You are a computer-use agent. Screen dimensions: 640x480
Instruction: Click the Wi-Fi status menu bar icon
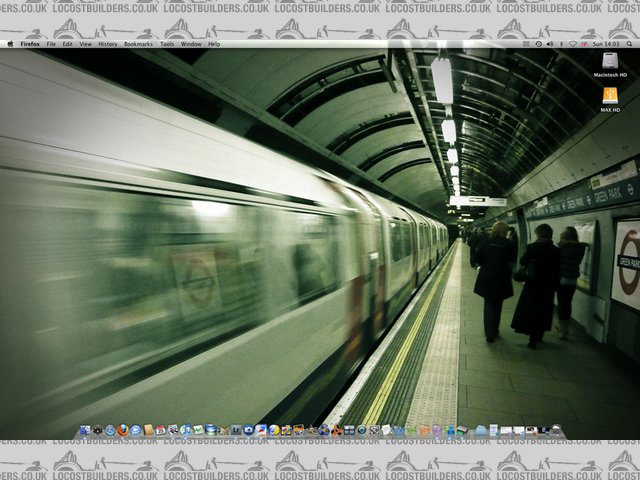click(573, 44)
